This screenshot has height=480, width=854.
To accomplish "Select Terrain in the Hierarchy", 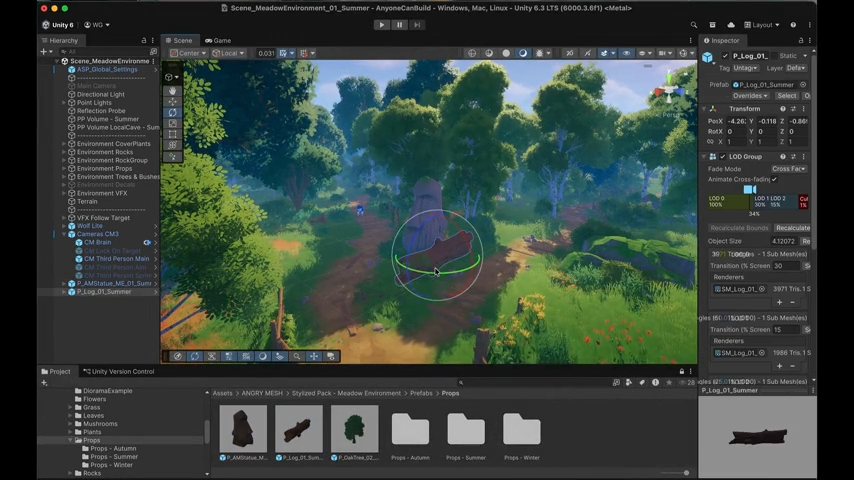I will click(x=87, y=202).
